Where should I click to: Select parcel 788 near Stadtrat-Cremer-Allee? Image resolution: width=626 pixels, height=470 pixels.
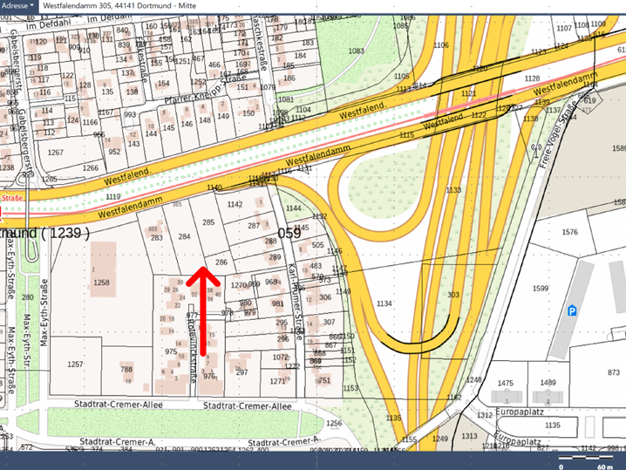pos(127,370)
